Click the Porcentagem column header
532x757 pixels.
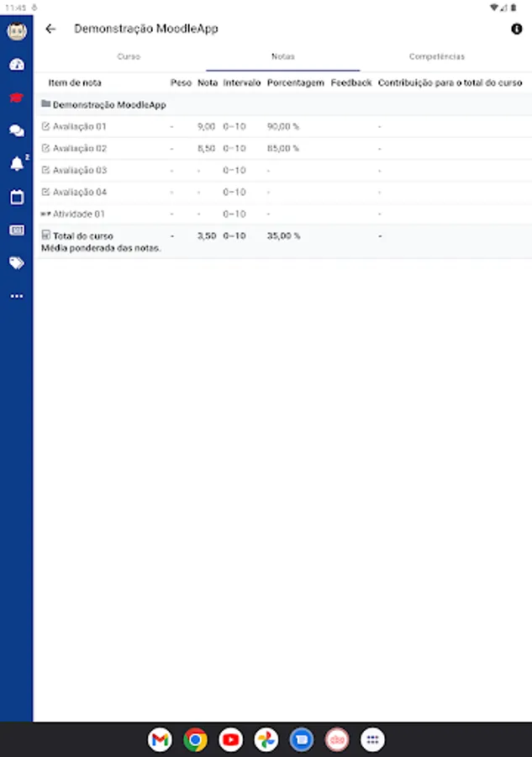[x=296, y=83]
